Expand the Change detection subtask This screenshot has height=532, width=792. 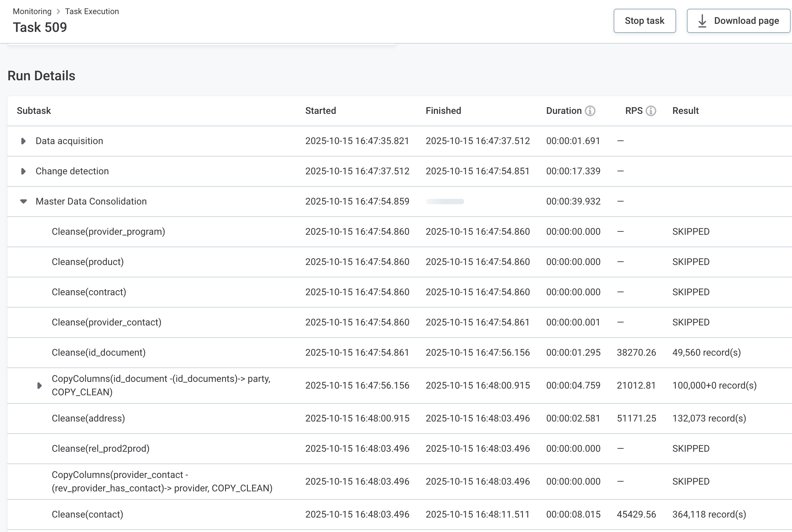[x=24, y=171]
